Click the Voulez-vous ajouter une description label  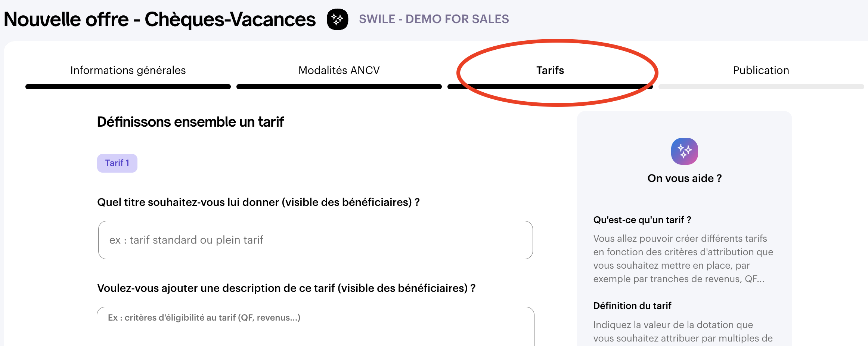[286, 288]
